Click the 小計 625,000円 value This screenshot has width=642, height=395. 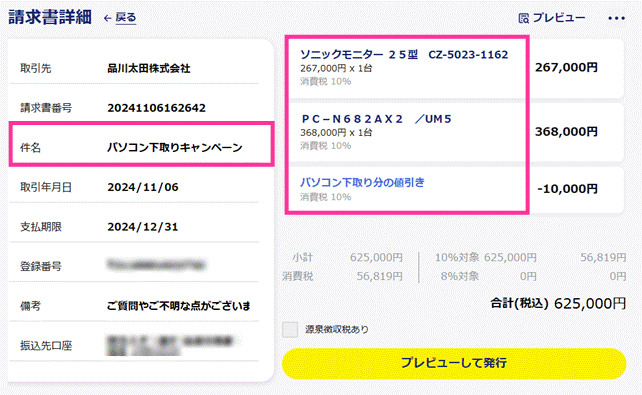point(376,257)
